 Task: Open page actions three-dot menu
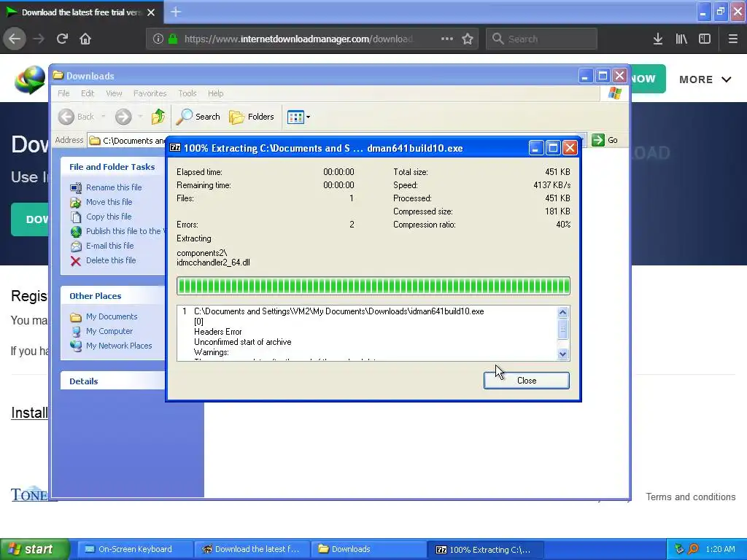(447, 39)
